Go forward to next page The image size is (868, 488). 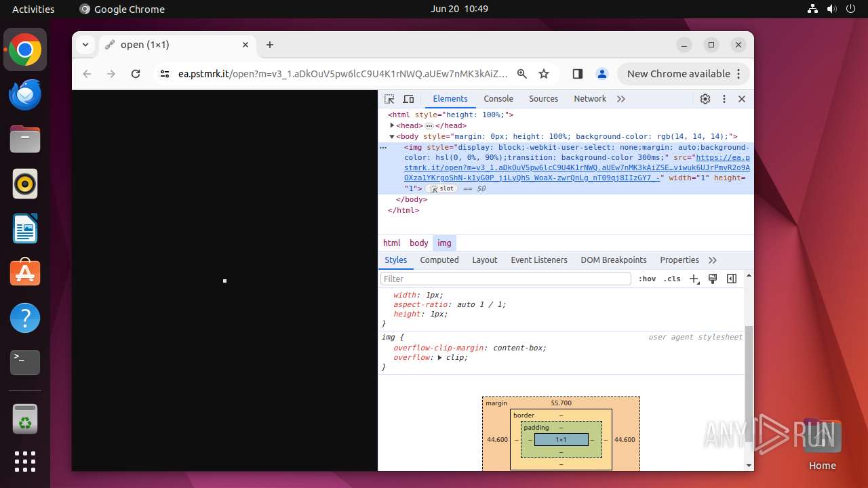coord(111,74)
